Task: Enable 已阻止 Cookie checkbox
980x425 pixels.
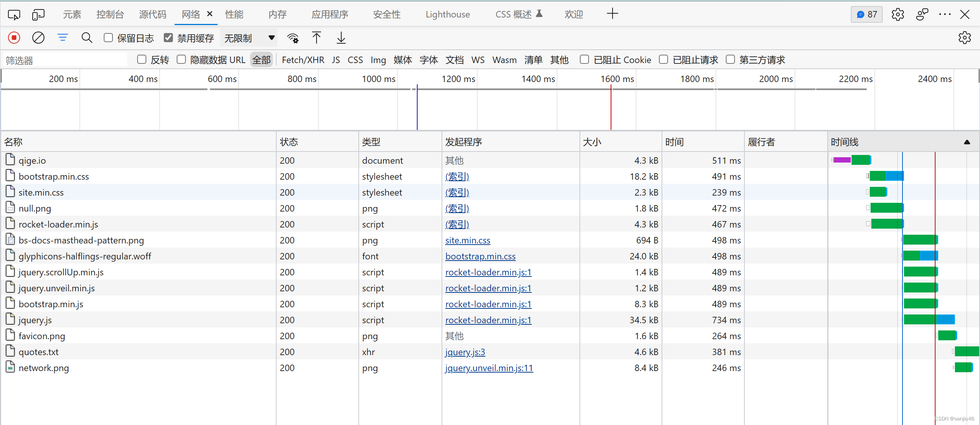Action: [584, 59]
